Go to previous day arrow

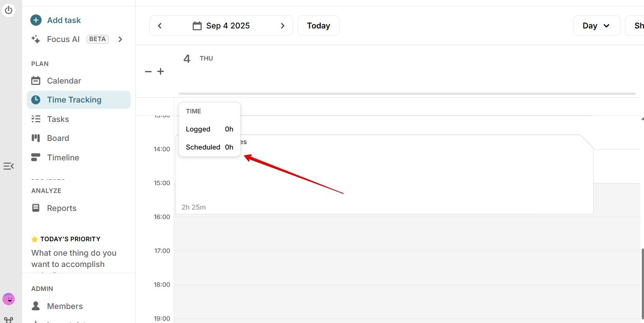(x=160, y=26)
